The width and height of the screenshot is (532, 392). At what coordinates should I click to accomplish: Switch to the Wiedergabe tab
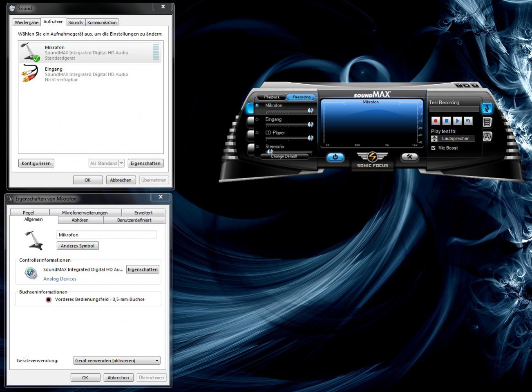tap(27, 22)
